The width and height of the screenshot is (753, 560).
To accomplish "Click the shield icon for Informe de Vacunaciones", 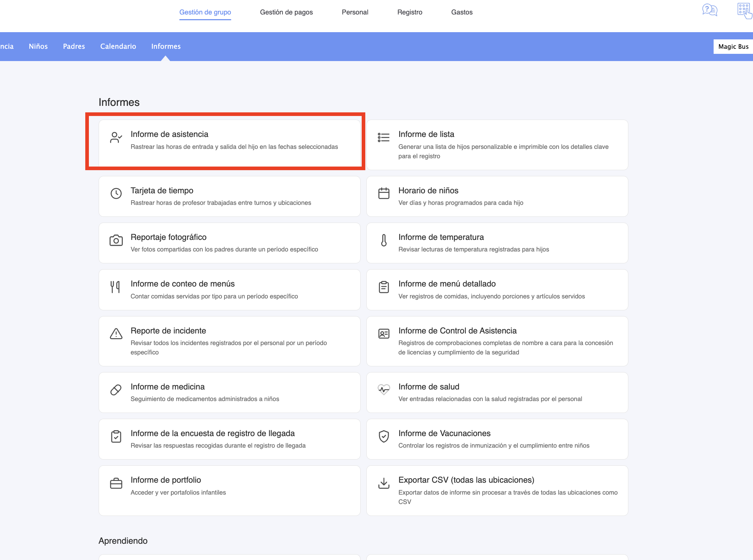I will click(383, 436).
